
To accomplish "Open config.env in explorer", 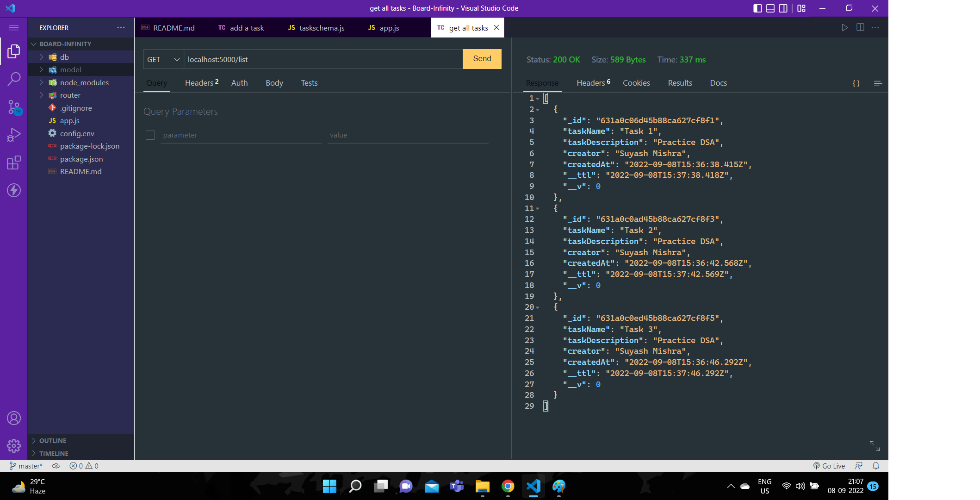I will [81, 133].
